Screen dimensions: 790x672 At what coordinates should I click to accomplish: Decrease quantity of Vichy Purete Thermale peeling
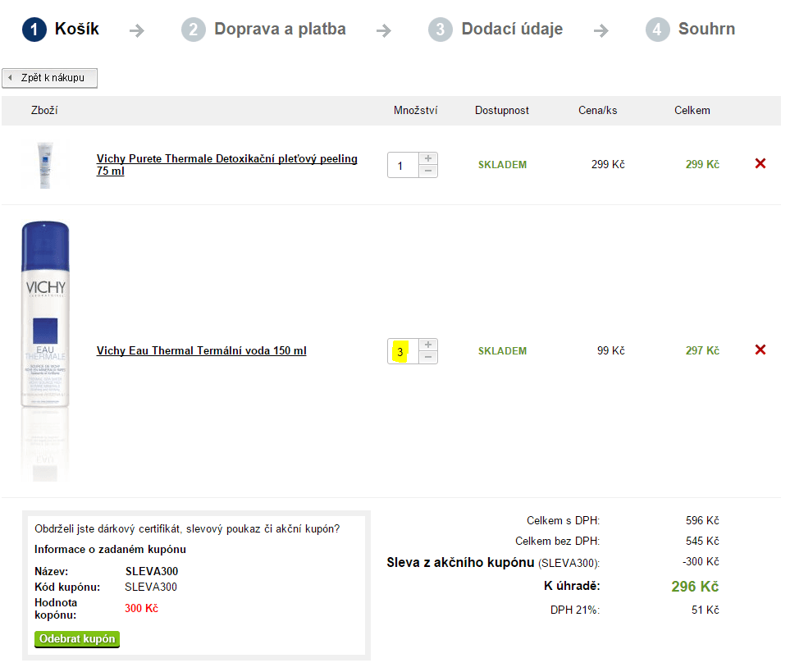click(428, 171)
